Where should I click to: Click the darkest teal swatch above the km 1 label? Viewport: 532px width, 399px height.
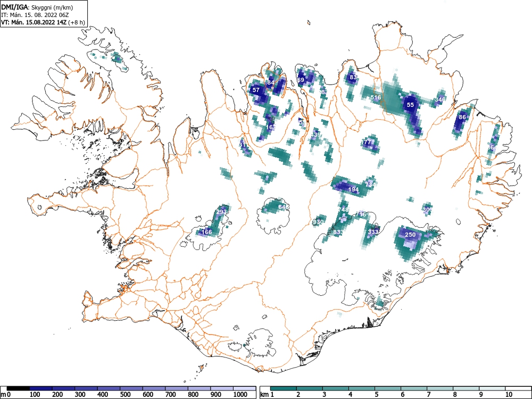(284, 388)
